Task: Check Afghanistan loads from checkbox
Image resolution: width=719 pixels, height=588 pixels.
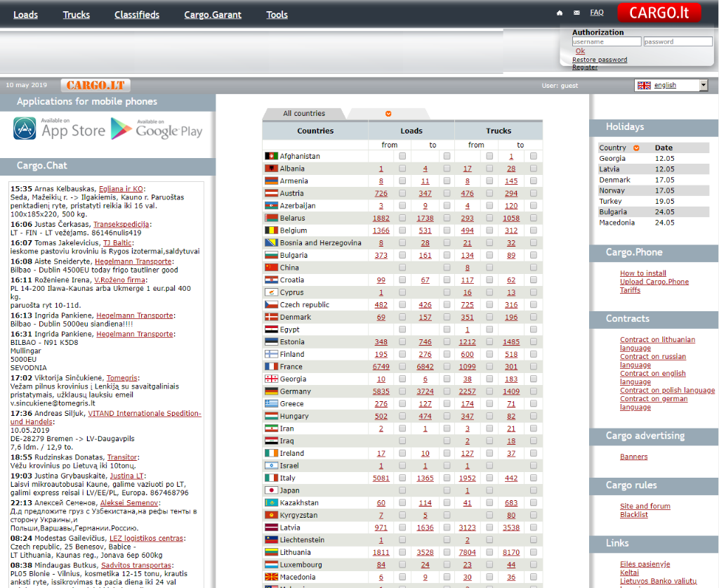Action: (x=402, y=156)
